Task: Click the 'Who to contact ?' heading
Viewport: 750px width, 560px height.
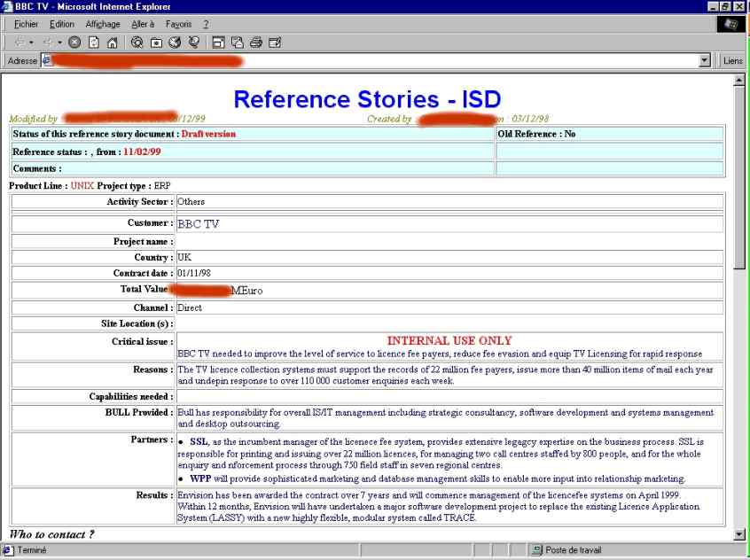Action: pos(51,534)
